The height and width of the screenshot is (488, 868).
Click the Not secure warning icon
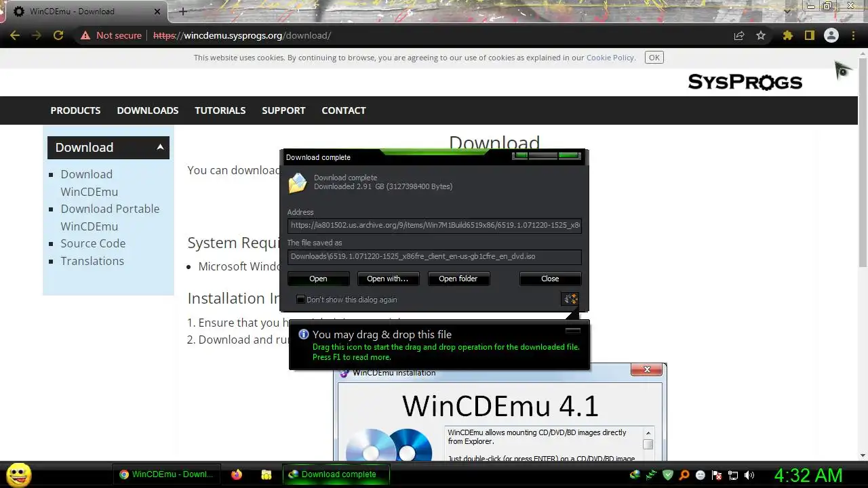pyautogui.click(x=85, y=35)
